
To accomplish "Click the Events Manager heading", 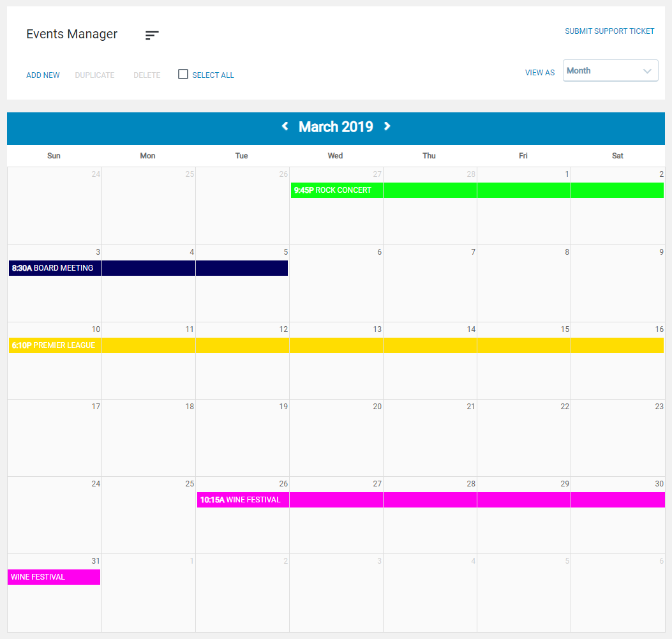I will point(71,34).
